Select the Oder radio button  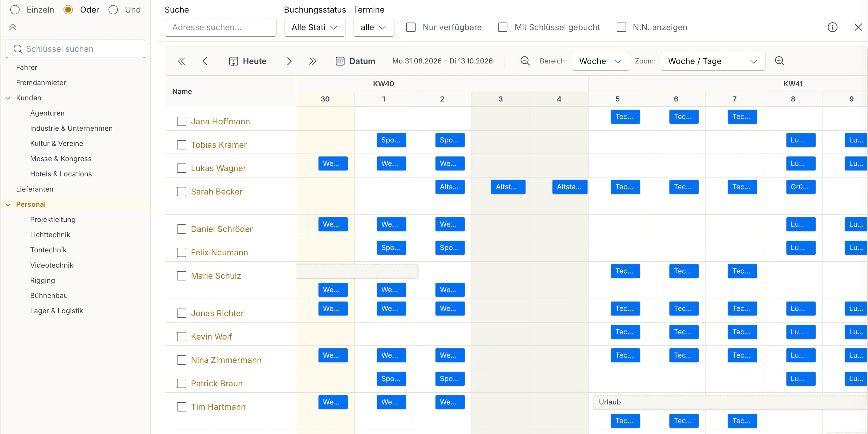68,10
